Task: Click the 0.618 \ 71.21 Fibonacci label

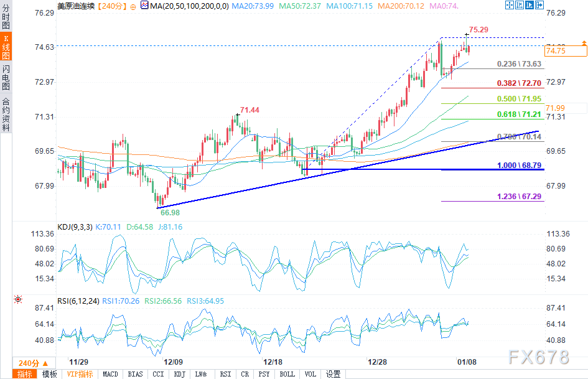Action: [x=520, y=115]
